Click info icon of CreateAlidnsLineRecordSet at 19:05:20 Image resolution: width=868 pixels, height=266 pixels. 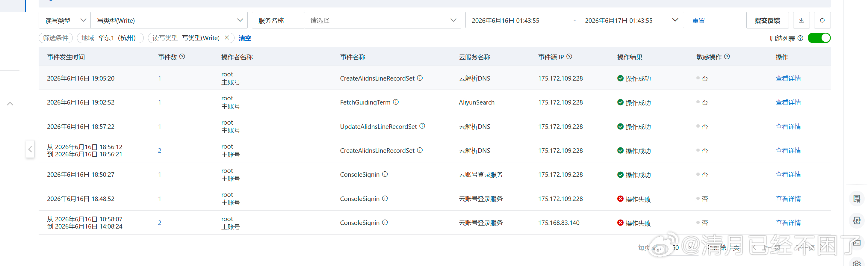tap(420, 78)
